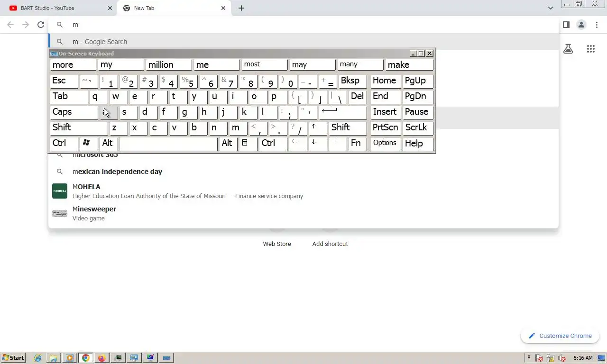Open Internet Explorer from the taskbar
Screen dimensions: 607x364
[x=38, y=358]
